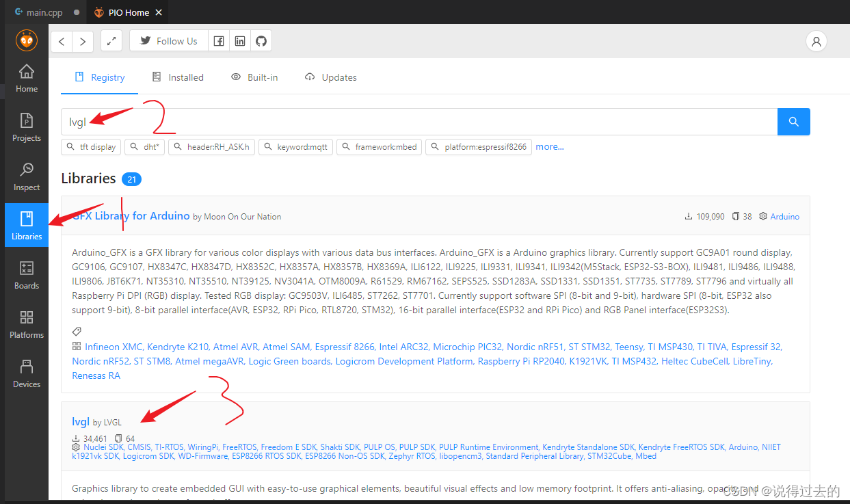
Task: Open the LinkedIn icon link
Action: coord(239,41)
